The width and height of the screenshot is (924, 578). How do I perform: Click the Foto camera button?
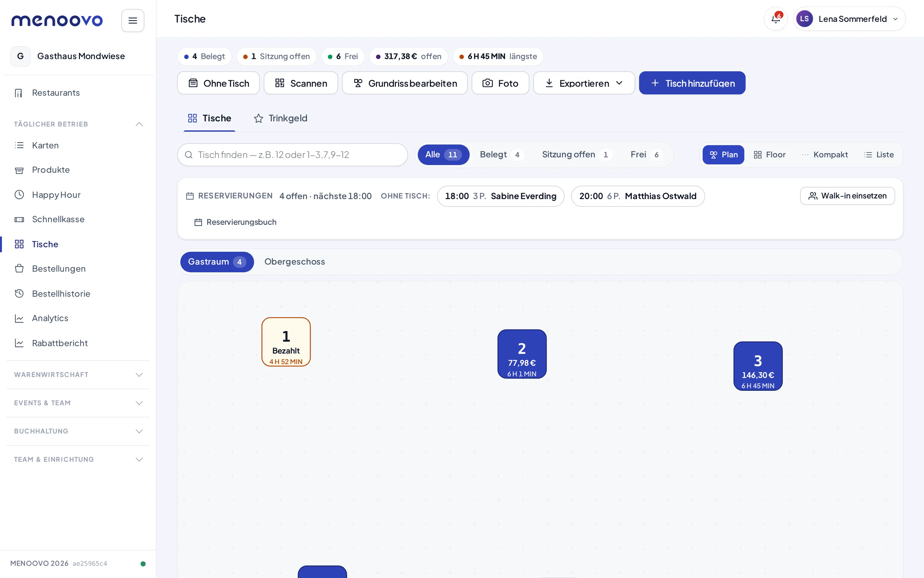point(500,83)
